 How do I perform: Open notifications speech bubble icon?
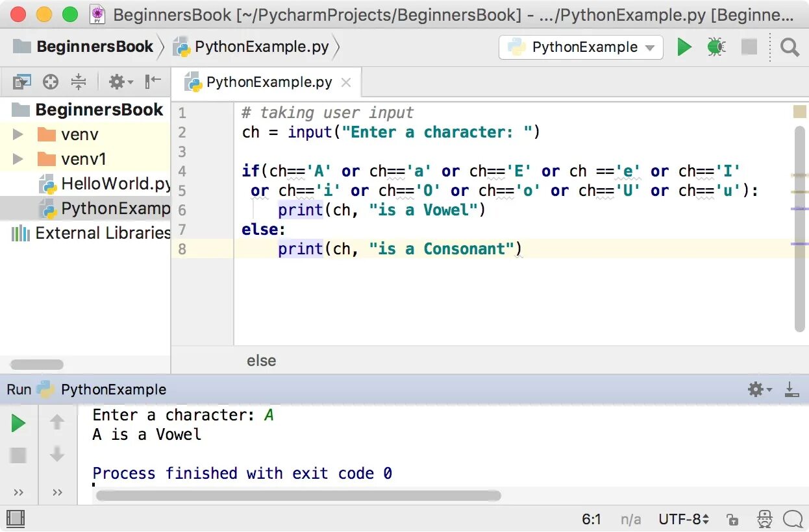(793, 519)
